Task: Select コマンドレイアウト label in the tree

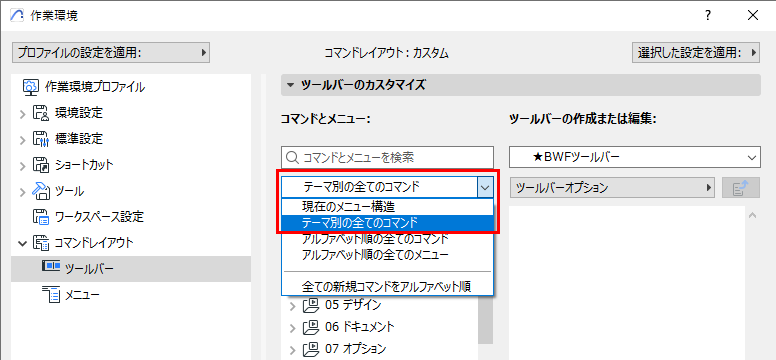Action: (x=94, y=243)
